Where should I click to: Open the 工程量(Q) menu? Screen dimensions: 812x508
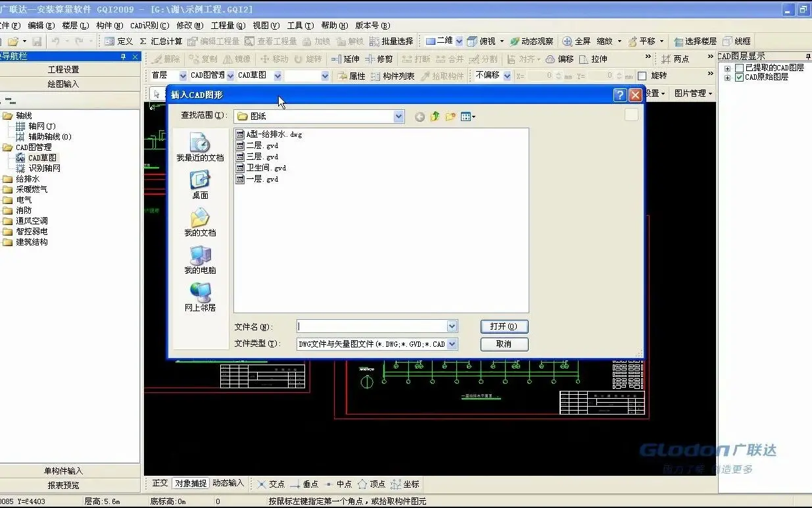coord(227,26)
